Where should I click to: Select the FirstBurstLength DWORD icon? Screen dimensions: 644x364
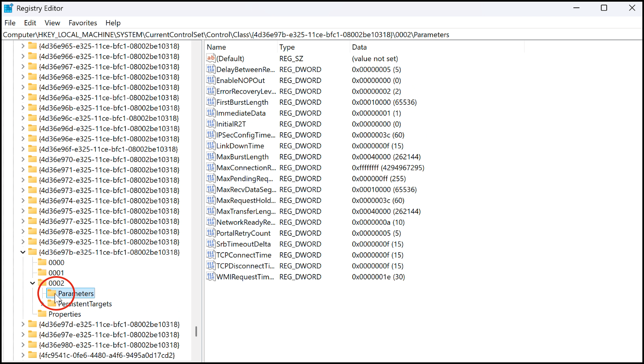tap(211, 102)
